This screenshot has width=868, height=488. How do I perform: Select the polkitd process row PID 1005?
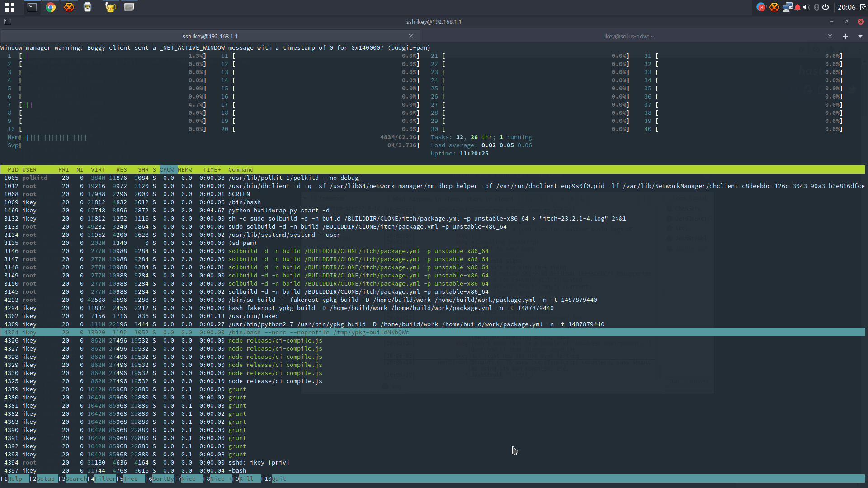[x=432, y=178]
